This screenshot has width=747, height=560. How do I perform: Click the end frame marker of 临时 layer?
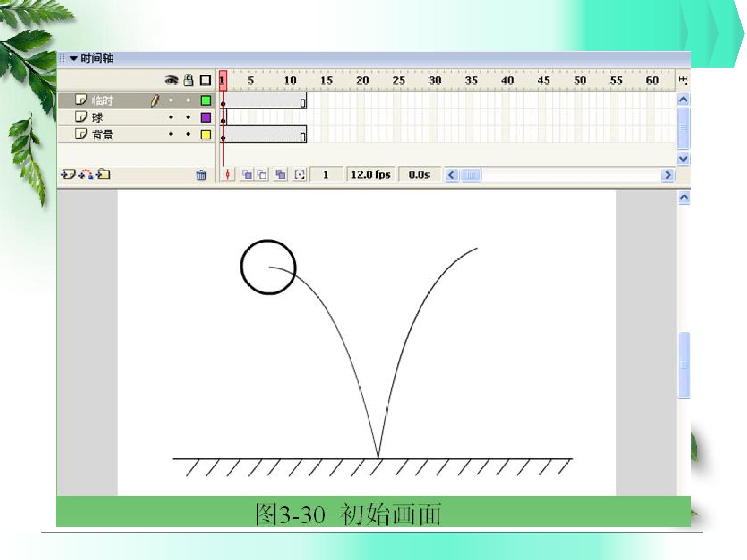(303, 103)
